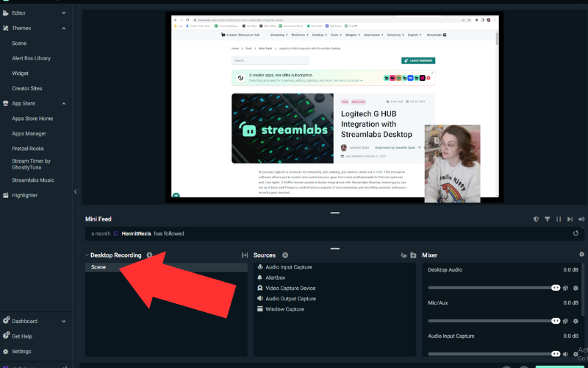
Task: Add a source folder
Action: 413,255
